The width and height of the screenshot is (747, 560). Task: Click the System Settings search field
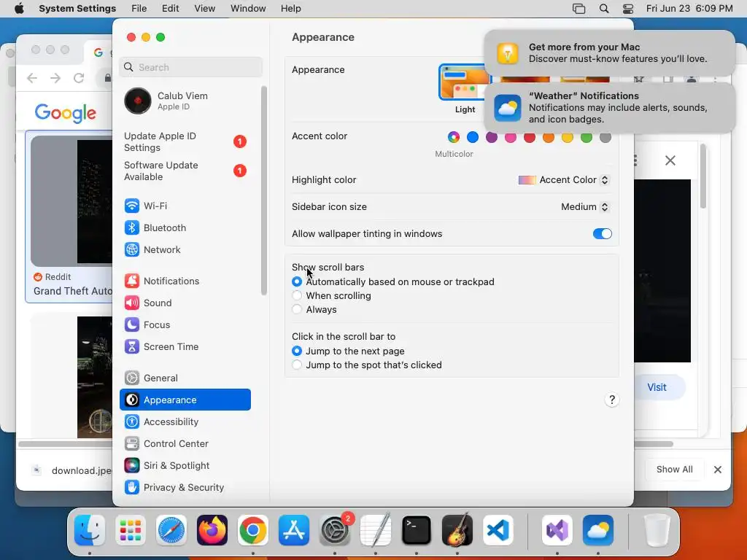click(x=190, y=67)
